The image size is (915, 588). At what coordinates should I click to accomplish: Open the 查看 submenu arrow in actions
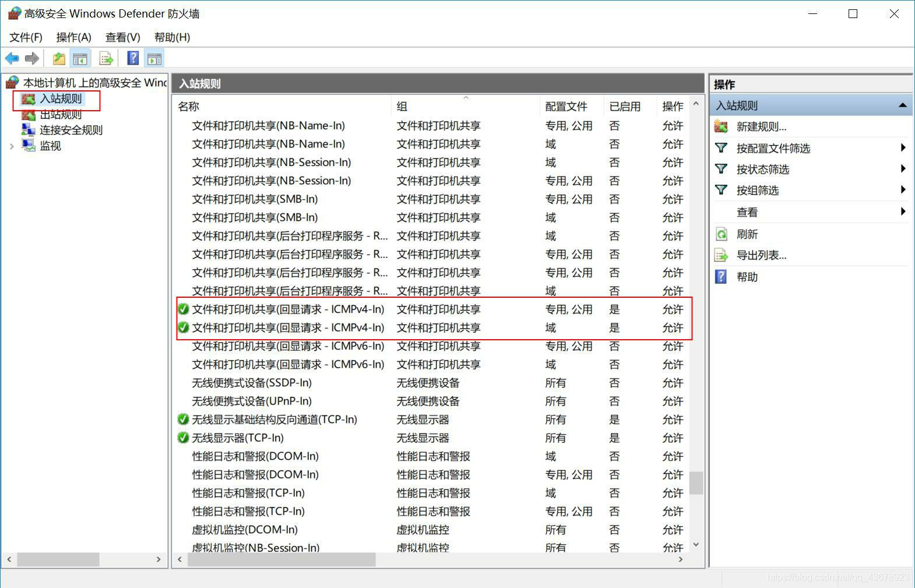(x=903, y=212)
